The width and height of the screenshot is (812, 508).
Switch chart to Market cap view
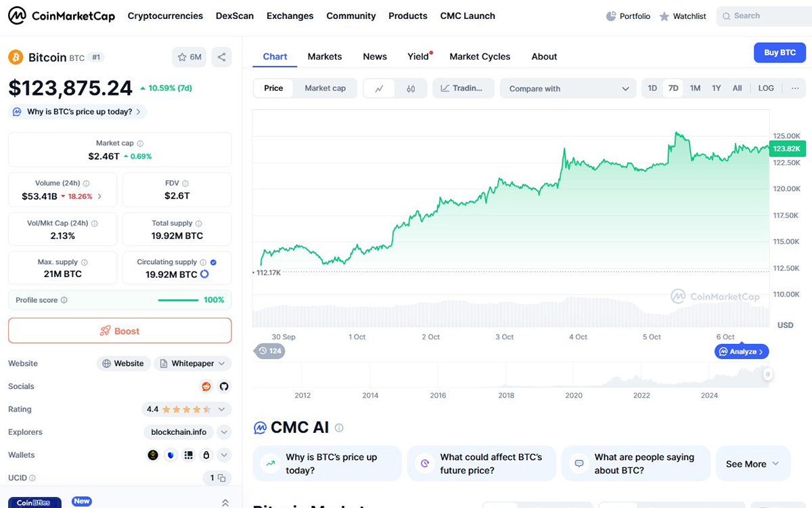tap(326, 88)
